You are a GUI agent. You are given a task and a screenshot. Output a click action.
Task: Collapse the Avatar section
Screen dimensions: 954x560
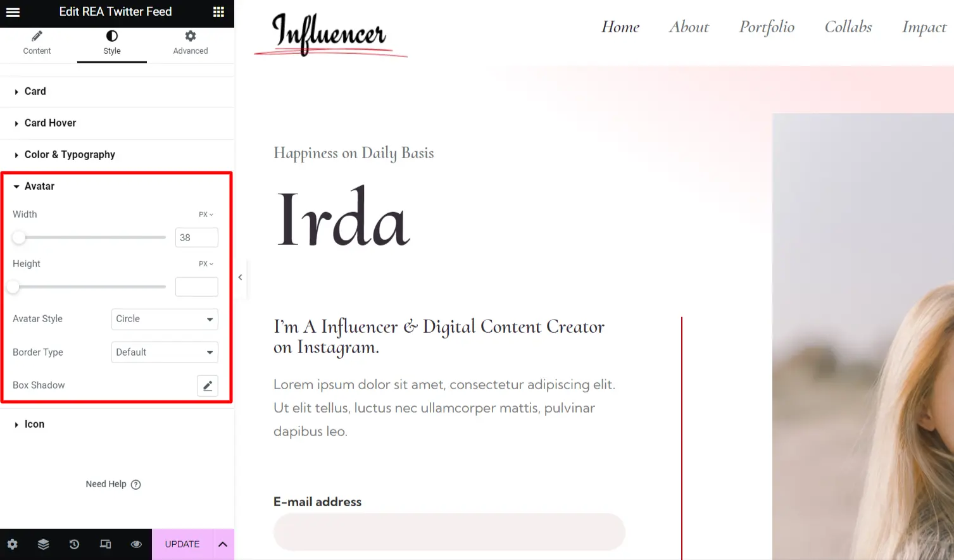coord(117,186)
